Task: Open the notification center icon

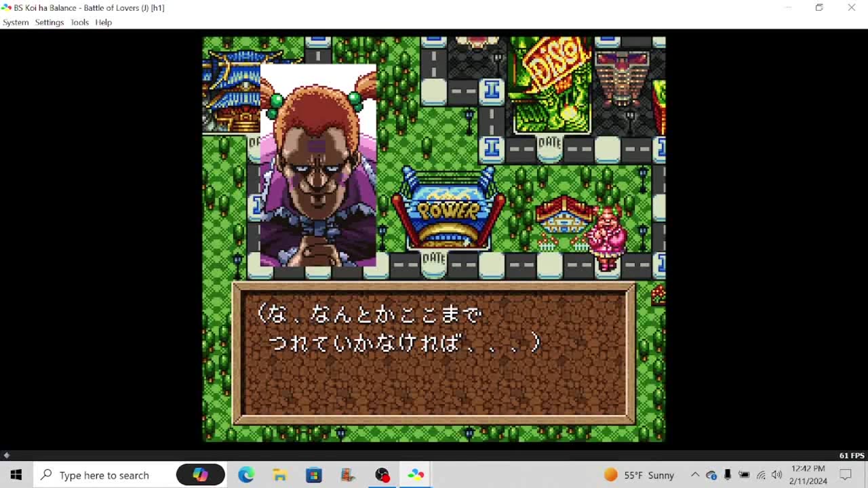Action: (x=846, y=475)
